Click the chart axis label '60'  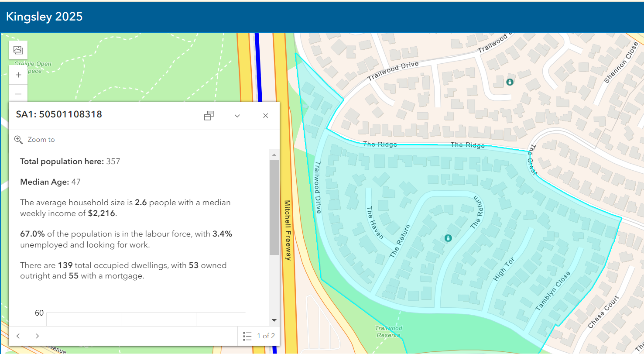(39, 313)
